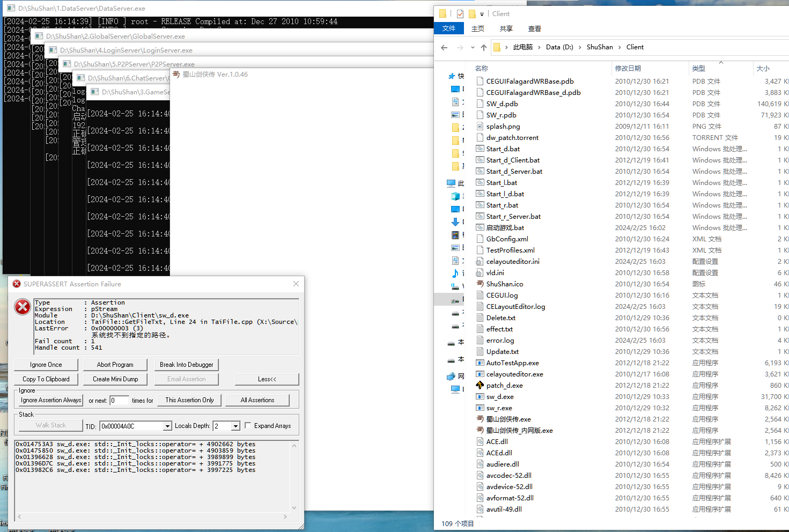Click the 'or next' times input field

pos(119,400)
